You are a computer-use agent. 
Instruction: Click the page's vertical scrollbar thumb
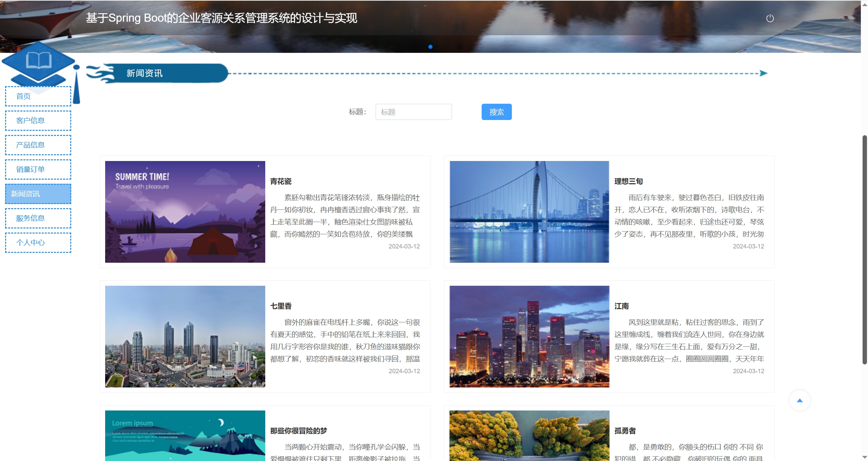pos(865,250)
